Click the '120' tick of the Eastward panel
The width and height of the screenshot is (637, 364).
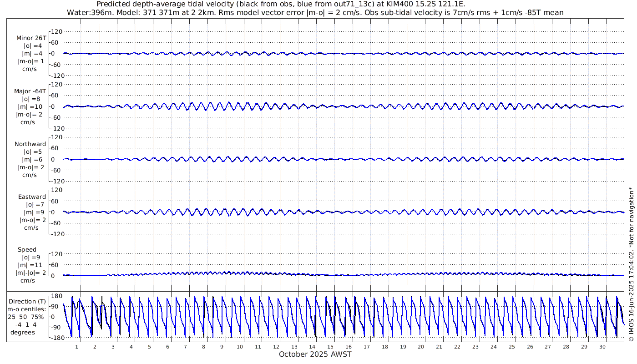click(56, 190)
